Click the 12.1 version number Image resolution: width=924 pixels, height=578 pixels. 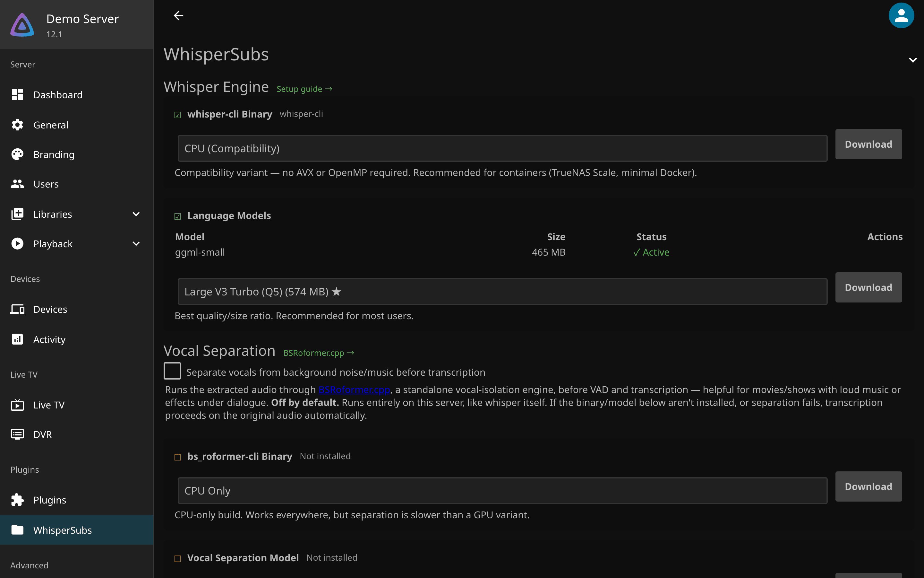(x=54, y=34)
